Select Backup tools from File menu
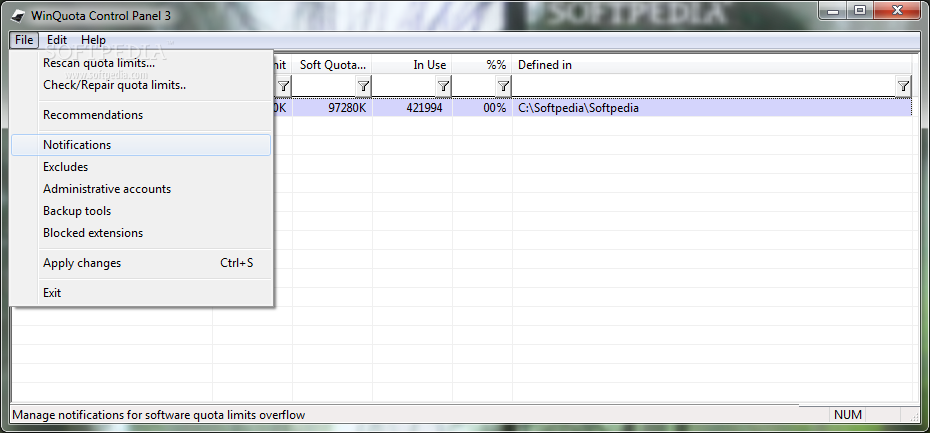Image resolution: width=930 pixels, height=433 pixels. tap(141, 211)
